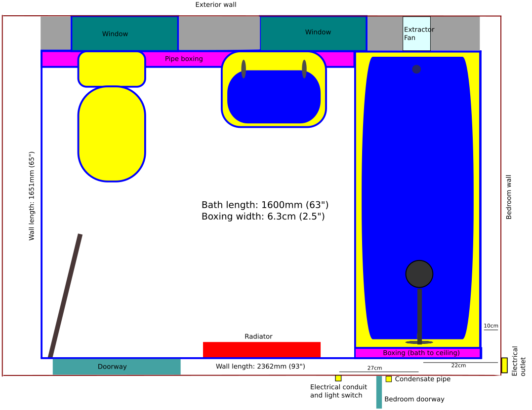Select the yellow electrical outlet marker
This screenshot has width=532, height=410.
(504, 365)
